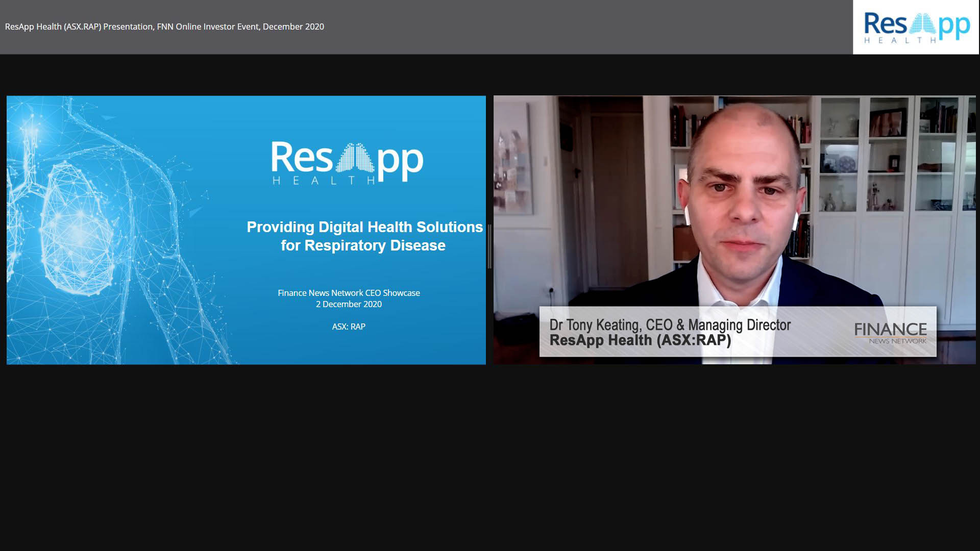Click the "ASX: RAP" ticker on the slide
Screen dimensions: 980x551
349,327
